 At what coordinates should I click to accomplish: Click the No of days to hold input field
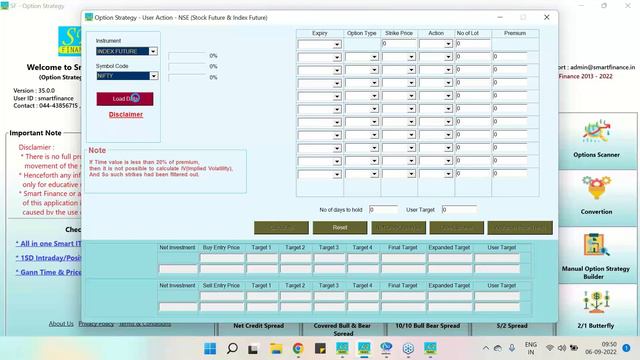click(x=383, y=209)
